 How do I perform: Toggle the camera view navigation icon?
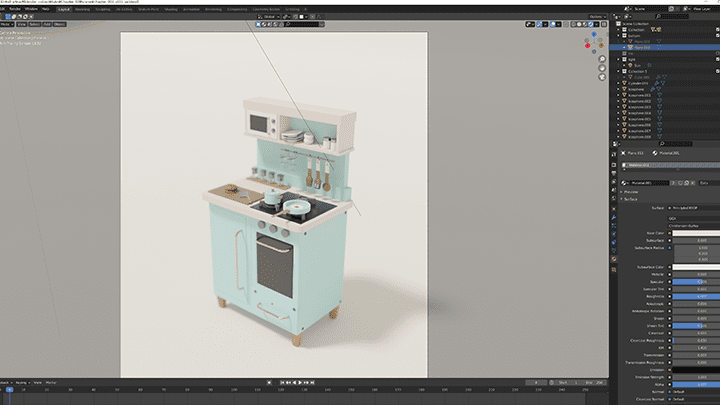(602, 77)
